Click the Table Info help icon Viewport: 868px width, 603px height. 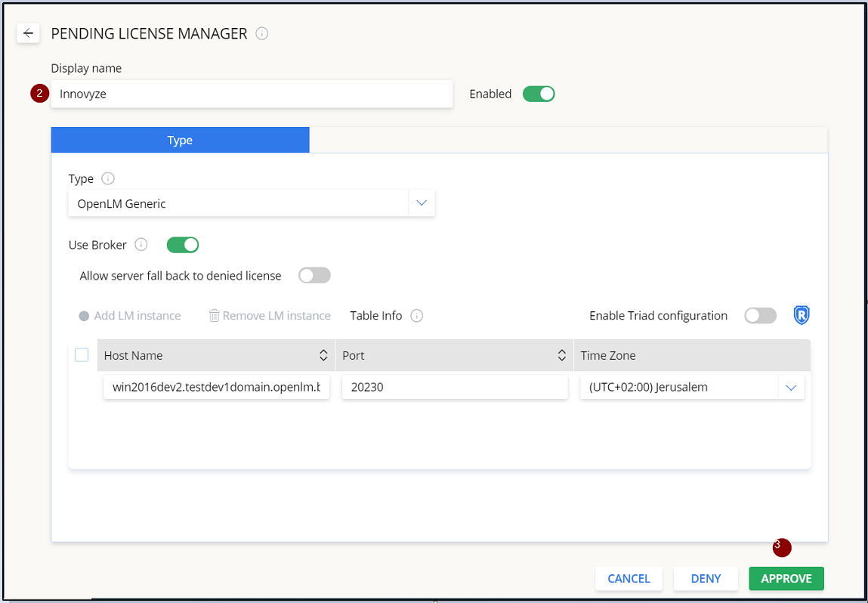tap(416, 316)
